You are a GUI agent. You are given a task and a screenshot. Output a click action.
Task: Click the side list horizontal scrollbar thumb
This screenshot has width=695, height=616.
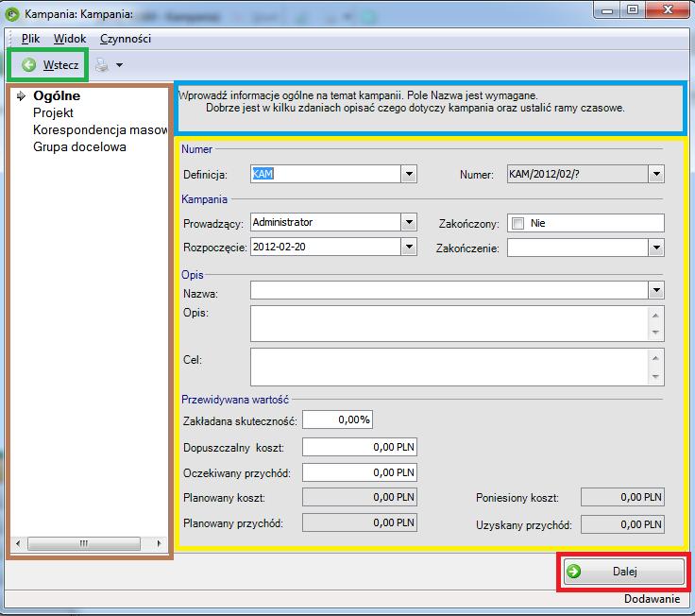[x=84, y=543]
